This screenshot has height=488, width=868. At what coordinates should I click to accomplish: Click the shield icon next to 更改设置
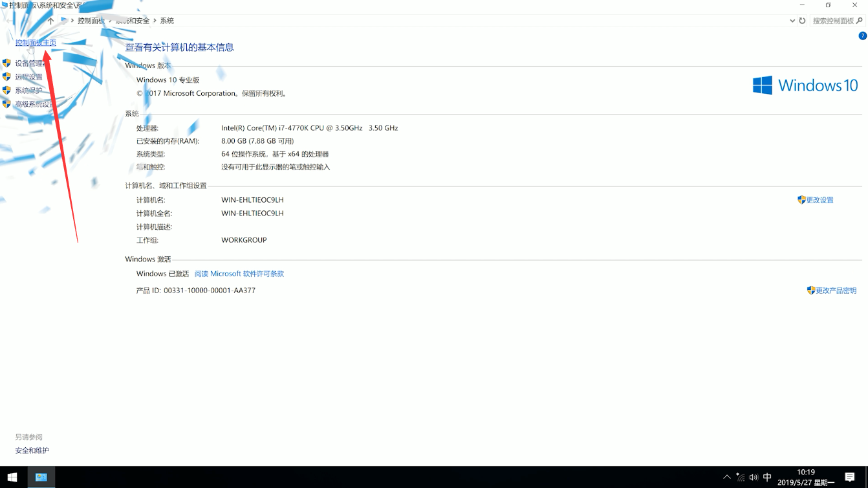801,200
